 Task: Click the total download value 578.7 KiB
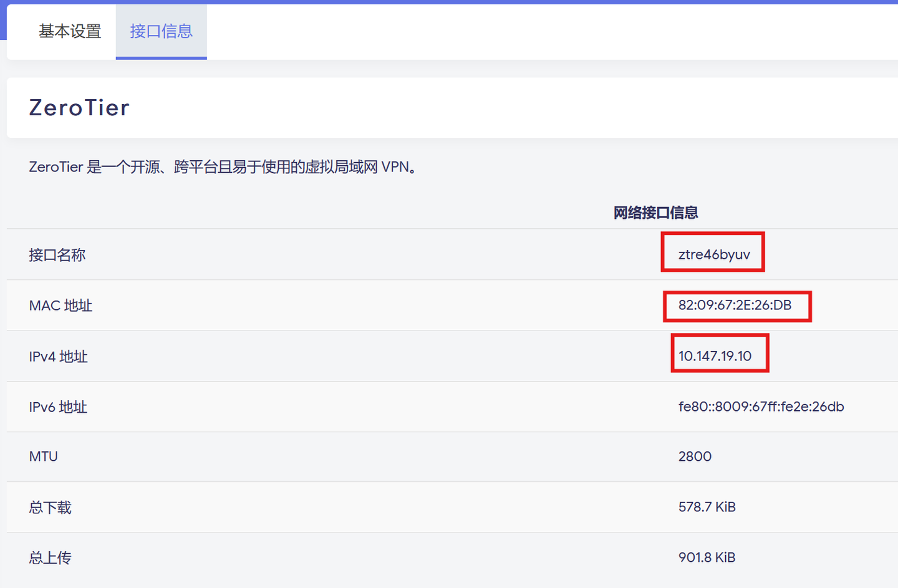[x=707, y=507]
